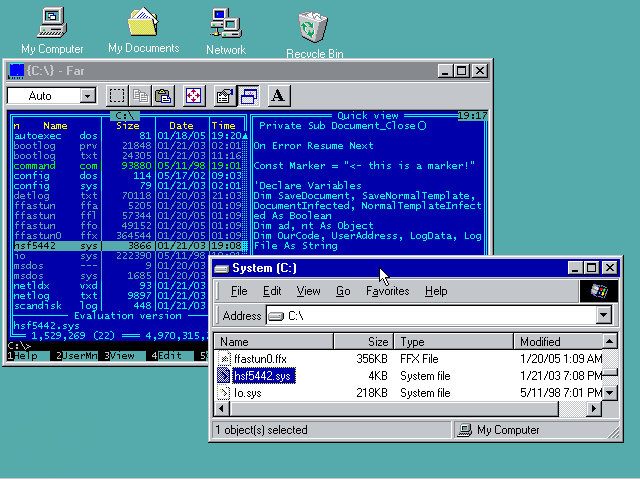The height and width of the screenshot is (480, 640).
Task: Expand the Address bar dropdown arrow
Action: [x=603, y=316]
